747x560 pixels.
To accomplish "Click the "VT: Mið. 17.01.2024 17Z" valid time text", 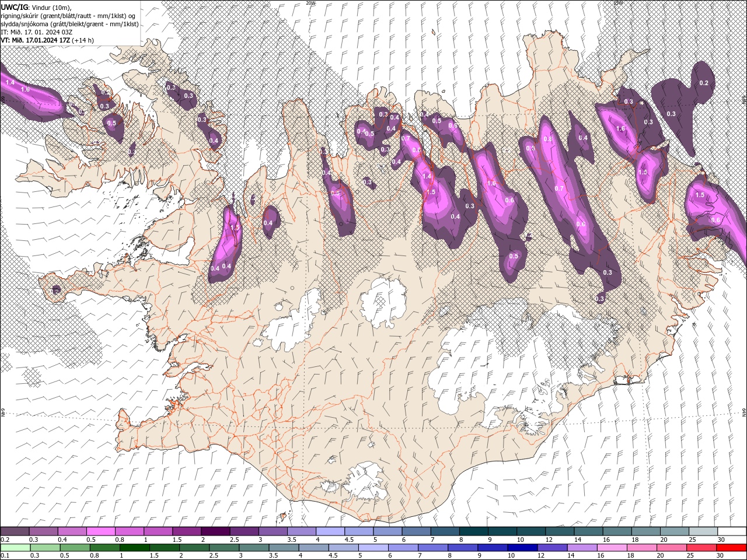I will pyautogui.click(x=36, y=40).
